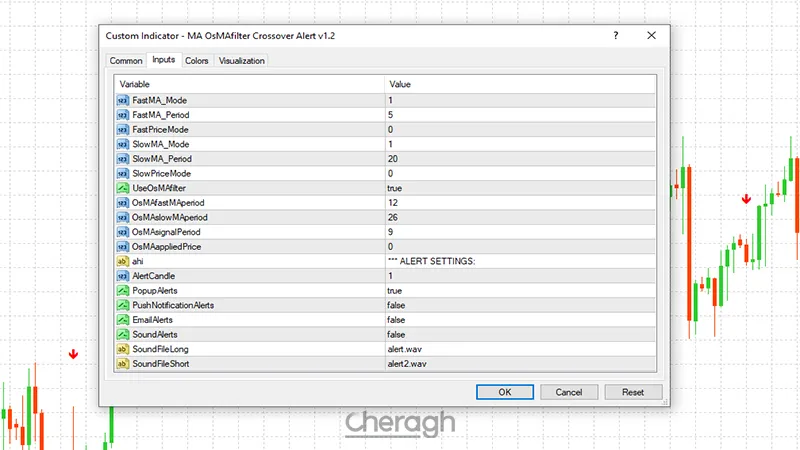Click the FastMA_Mode integer type icon
Viewport: 800px width, 450px height.
tap(123, 101)
